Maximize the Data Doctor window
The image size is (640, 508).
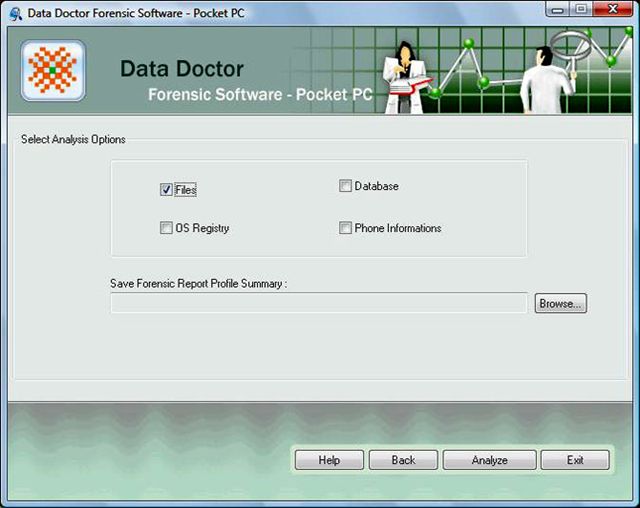[581, 9]
